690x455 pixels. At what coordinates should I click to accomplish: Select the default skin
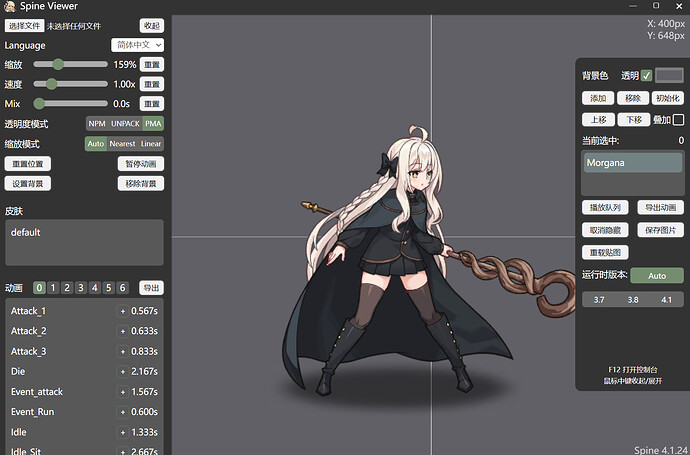(x=84, y=232)
